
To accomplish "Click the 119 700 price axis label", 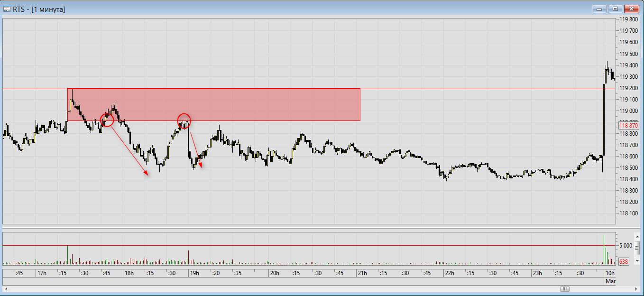I will point(630,31).
